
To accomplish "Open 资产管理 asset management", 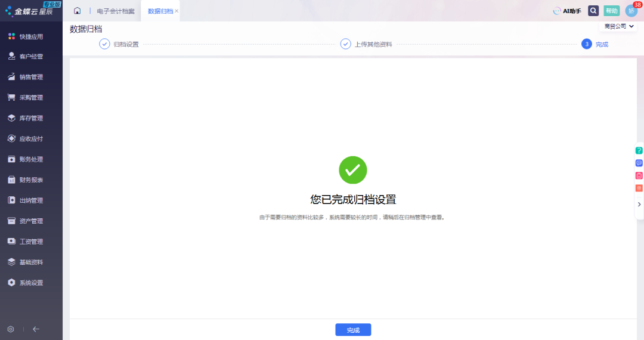I will click(x=26, y=221).
